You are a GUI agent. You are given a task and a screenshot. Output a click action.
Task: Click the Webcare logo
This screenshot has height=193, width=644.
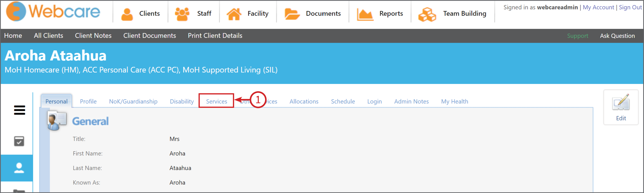point(53,12)
